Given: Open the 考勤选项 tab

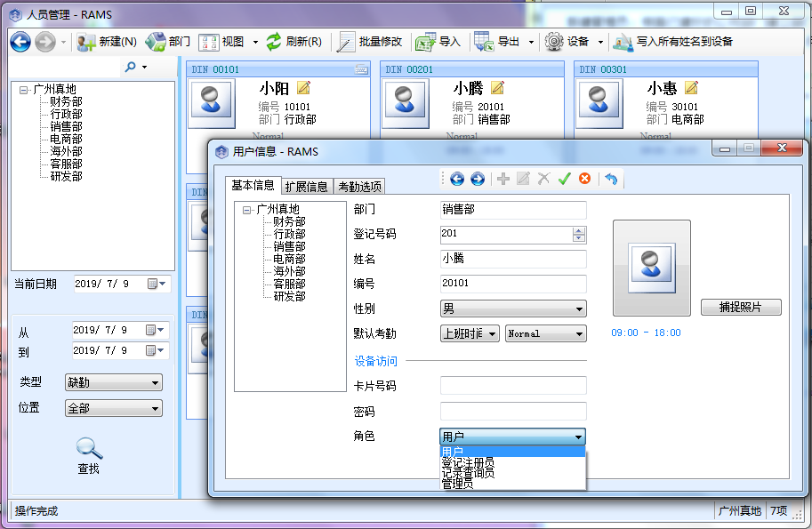Looking at the screenshot, I should (x=359, y=187).
